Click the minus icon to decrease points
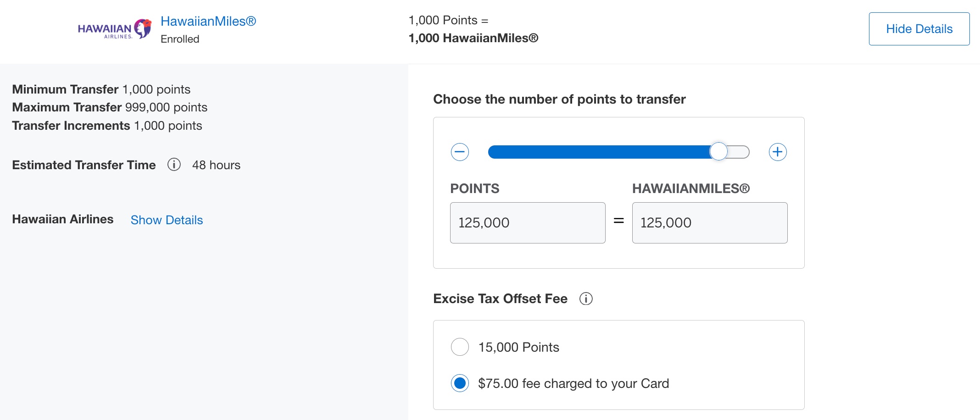This screenshot has width=980, height=420. click(x=459, y=152)
